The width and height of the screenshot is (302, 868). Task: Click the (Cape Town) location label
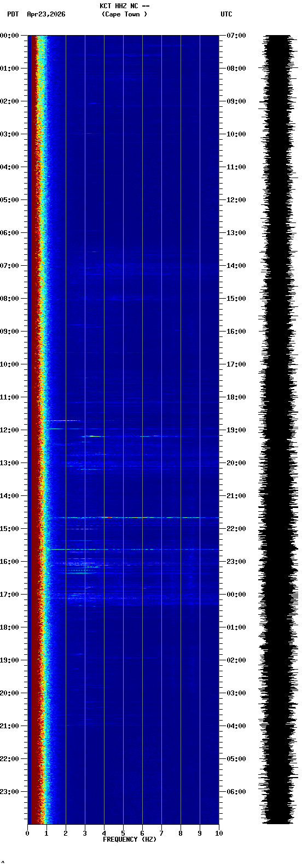pos(124,14)
